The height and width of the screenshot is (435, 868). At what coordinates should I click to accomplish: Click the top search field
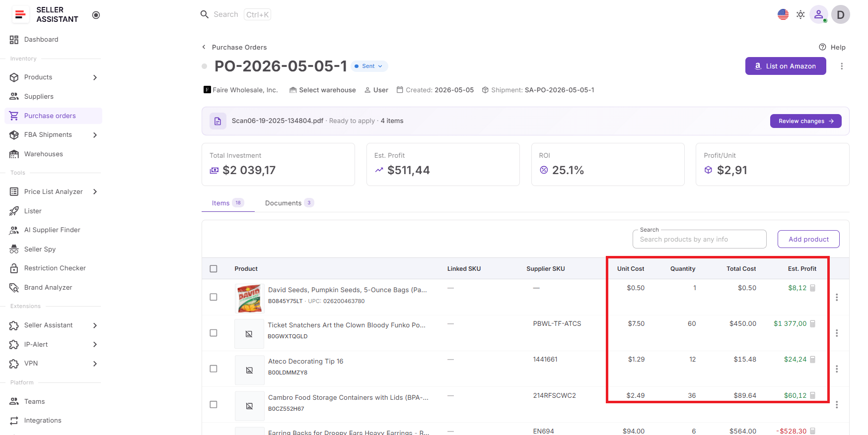235,14
